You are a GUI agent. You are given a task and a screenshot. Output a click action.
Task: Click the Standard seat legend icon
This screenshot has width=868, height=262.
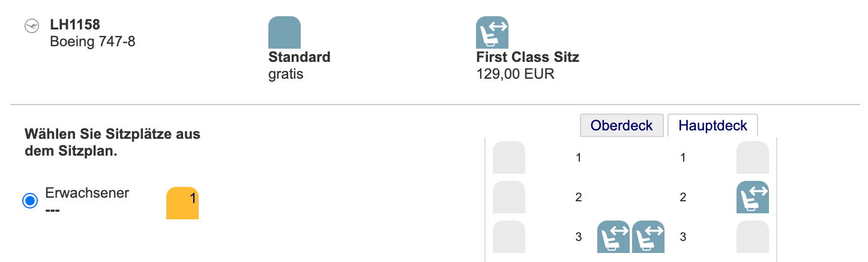point(285,32)
